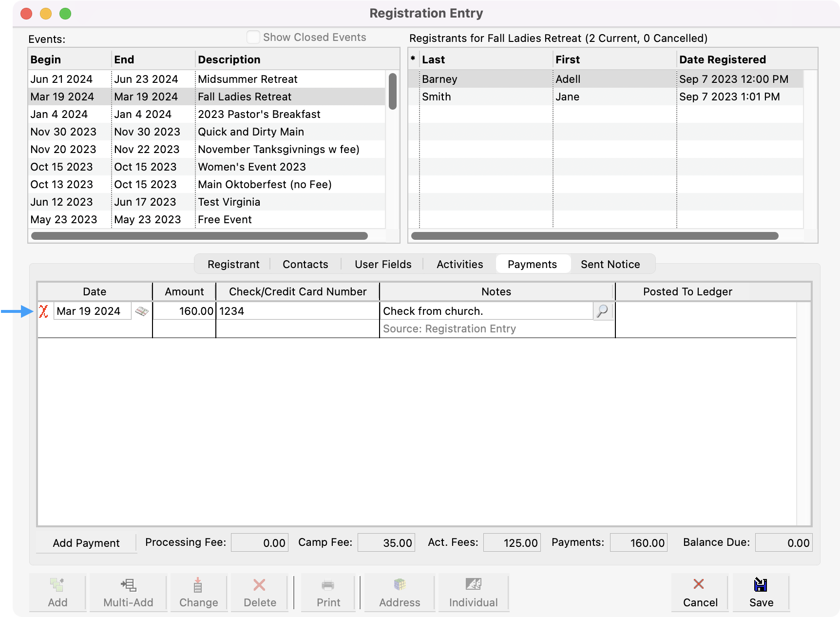Screen dimensions: 840x617
Task: Click the Add Payment button
Action: tap(86, 543)
